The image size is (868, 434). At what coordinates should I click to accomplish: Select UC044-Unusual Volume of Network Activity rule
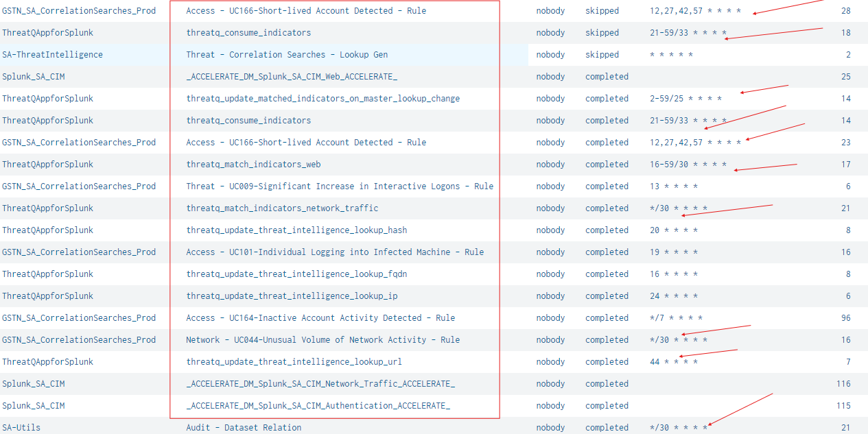point(322,340)
